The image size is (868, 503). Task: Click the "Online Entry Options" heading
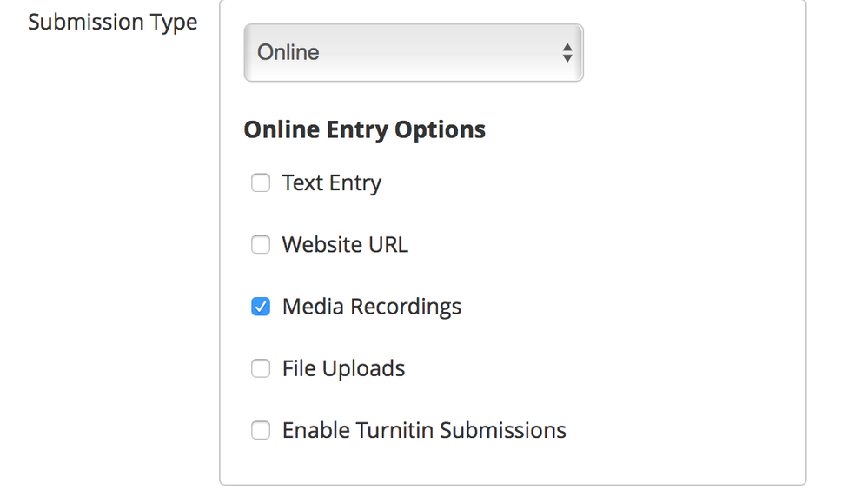(x=364, y=129)
